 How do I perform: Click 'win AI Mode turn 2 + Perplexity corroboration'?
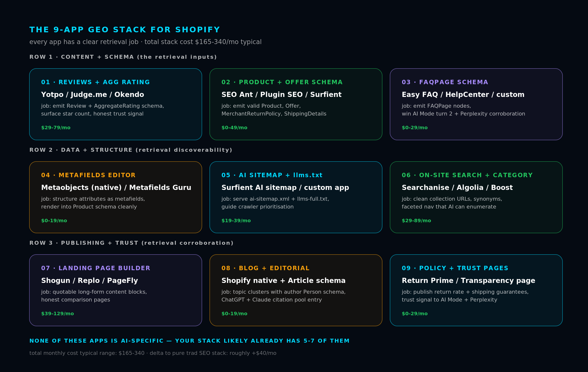464,114
